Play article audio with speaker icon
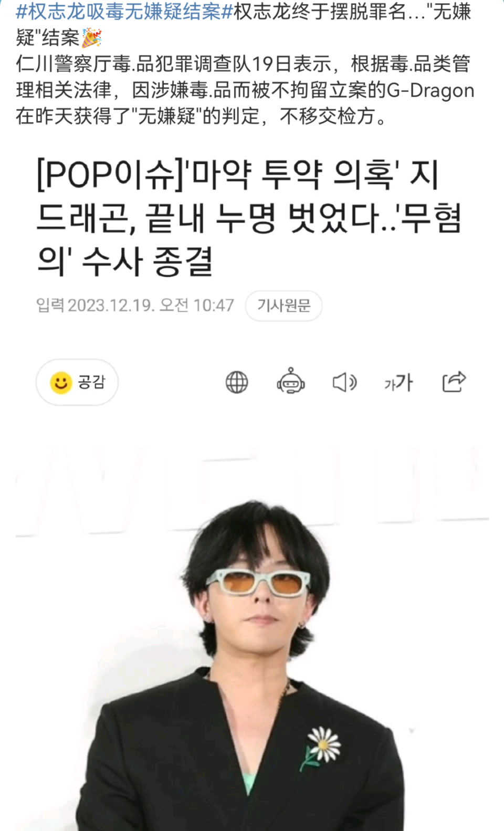Viewport: 504px width, 831px height. [x=345, y=382]
